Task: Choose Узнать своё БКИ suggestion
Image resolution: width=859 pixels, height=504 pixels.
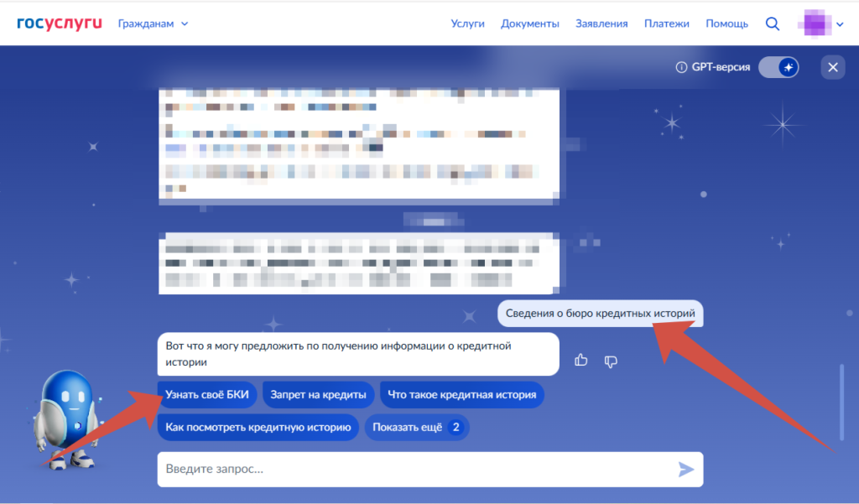Action: pos(207,394)
